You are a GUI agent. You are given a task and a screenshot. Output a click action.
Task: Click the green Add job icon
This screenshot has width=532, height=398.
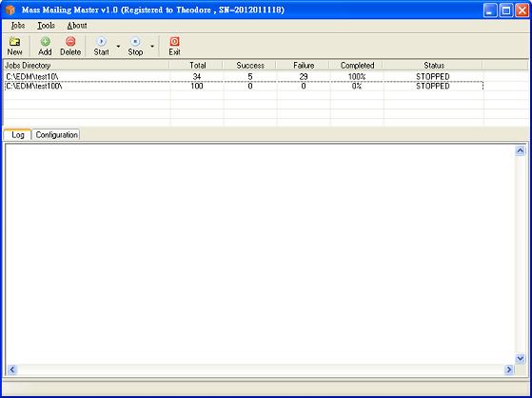click(45, 42)
